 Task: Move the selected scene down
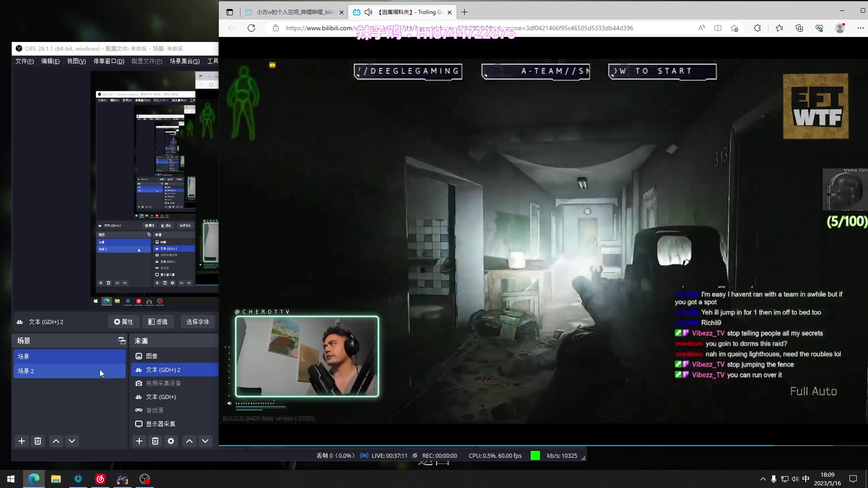click(72, 441)
